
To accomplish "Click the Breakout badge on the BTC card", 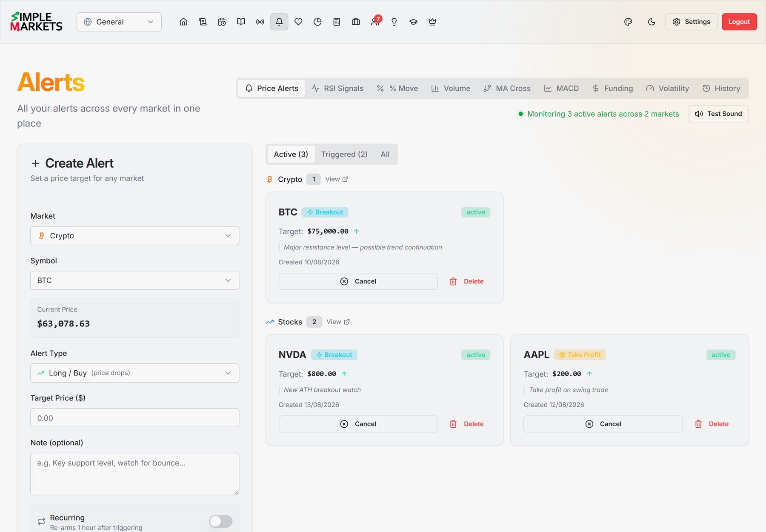I will (325, 212).
